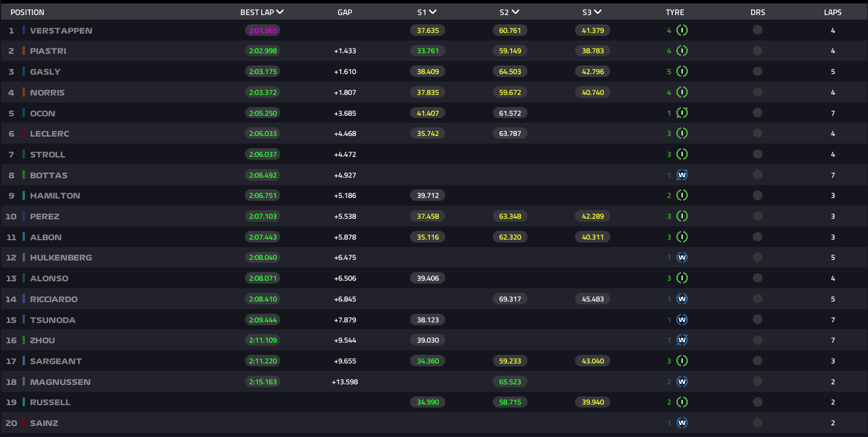This screenshot has width=868, height=437.
Task: Click Ricciardo's S3 time 45.483
Action: click(x=592, y=299)
